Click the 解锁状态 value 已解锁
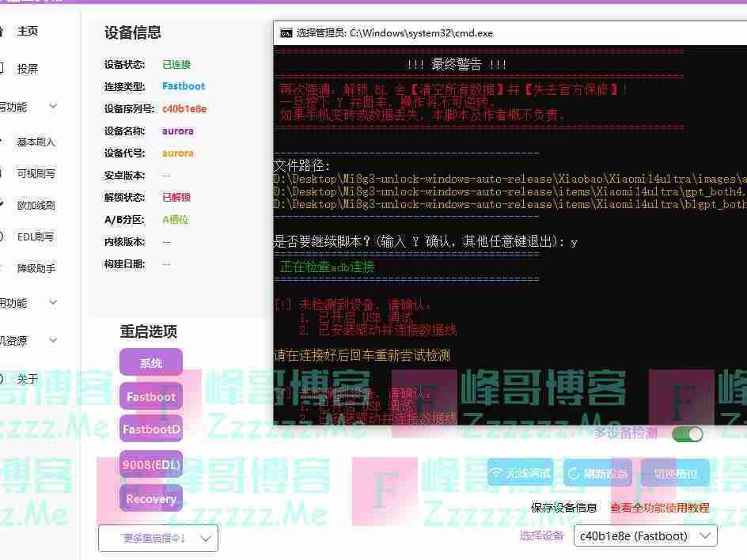Viewport: 747px width, 560px height. 176,197
